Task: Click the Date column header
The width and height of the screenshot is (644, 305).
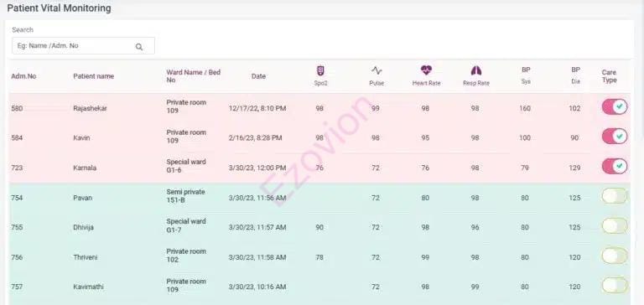Action: click(258, 76)
